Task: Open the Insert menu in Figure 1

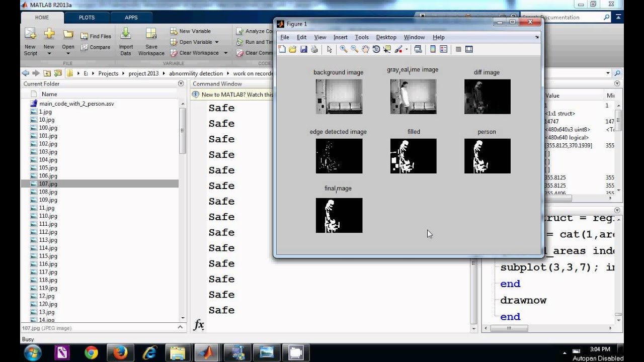Action: click(341, 37)
